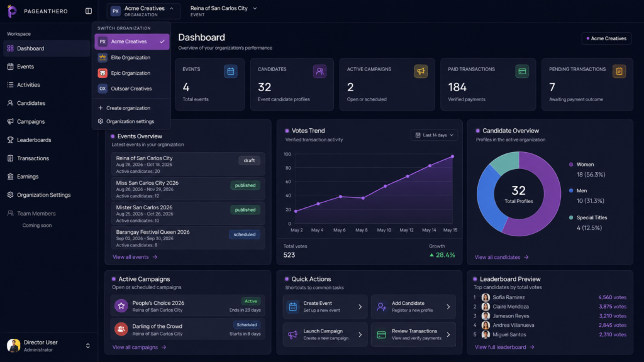This screenshot has height=362, width=644.
Task: Click the Dashboard grid icon in sidebar
Action: (10, 48)
